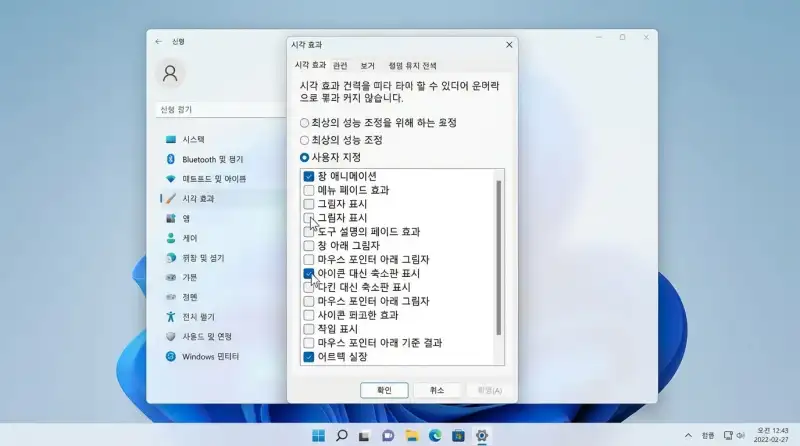The width and height of the screenshot is (800, 446).
Task: Open the Bluetooth icon in the sidebar
Action: coord(171,159)
